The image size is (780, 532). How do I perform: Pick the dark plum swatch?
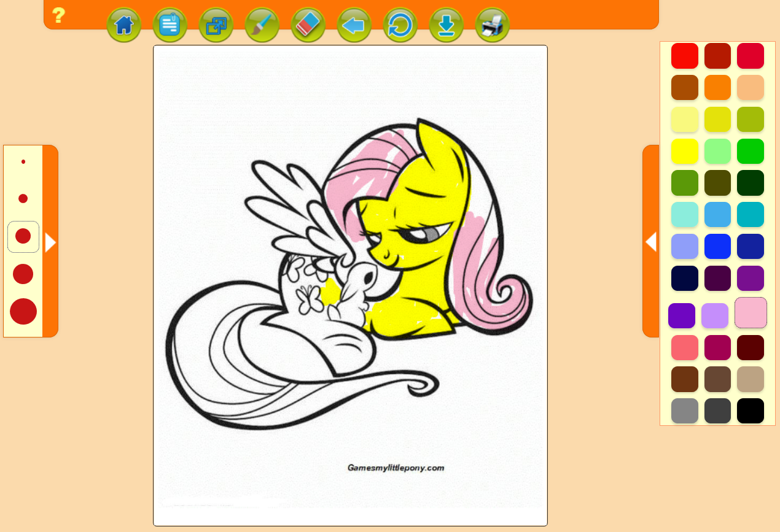[x=717, y=279]
